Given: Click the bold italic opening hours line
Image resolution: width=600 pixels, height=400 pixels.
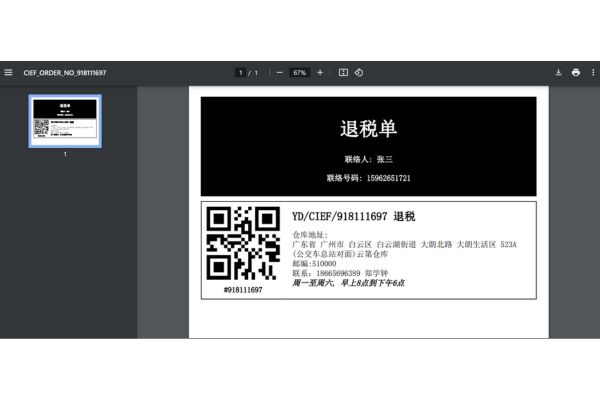Looking at the screenshot, I should (x=348, y=283).
